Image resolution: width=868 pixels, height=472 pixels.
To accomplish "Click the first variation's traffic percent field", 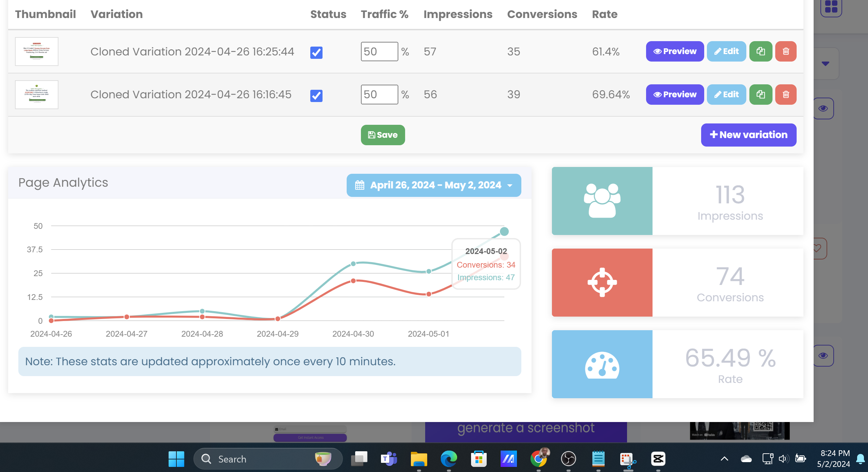I will coord(379,52).
